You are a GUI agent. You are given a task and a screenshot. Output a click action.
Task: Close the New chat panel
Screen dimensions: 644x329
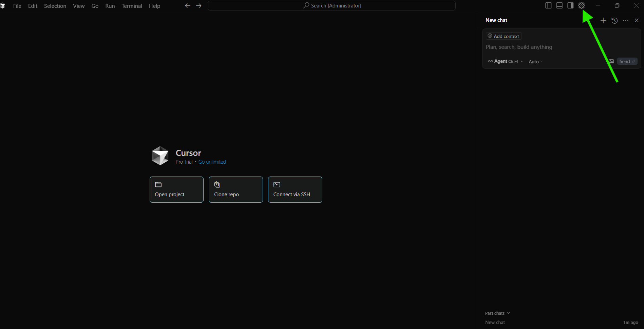[x=637, y=21]
